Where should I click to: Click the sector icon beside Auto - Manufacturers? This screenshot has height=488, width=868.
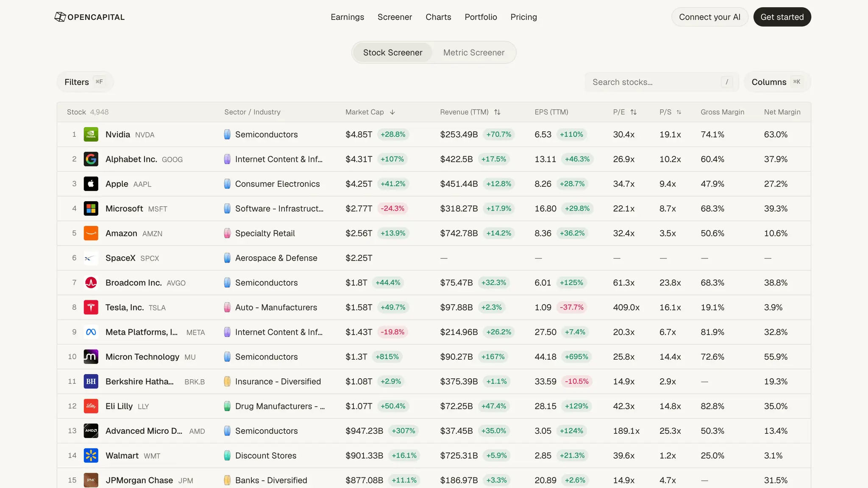coord(227,308)
